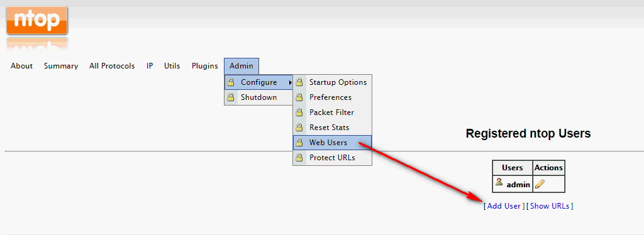
Task: Follow the Add User link
Action: pos(504,206)
